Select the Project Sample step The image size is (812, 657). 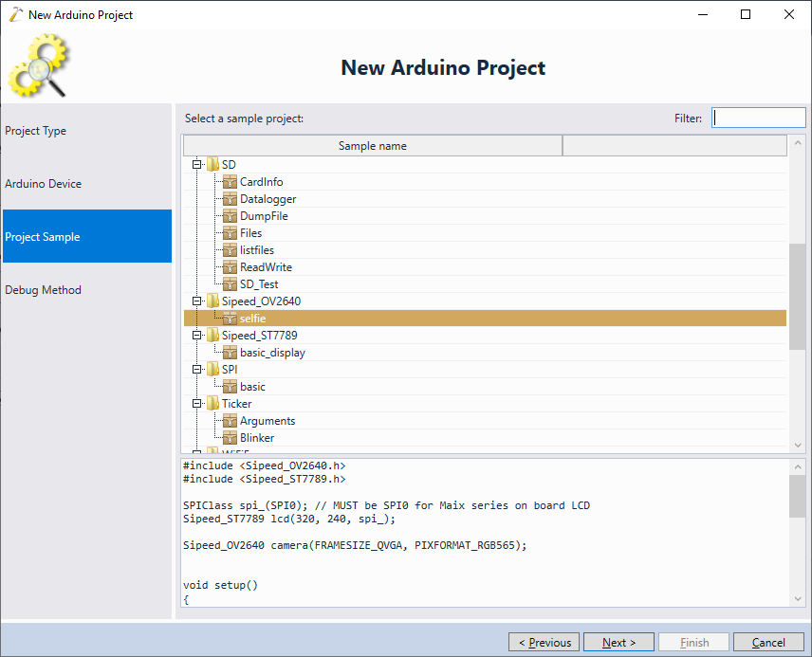[87, 237]
